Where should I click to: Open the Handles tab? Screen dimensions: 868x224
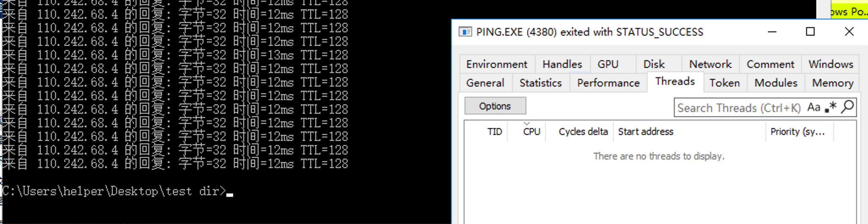point(562,64)
